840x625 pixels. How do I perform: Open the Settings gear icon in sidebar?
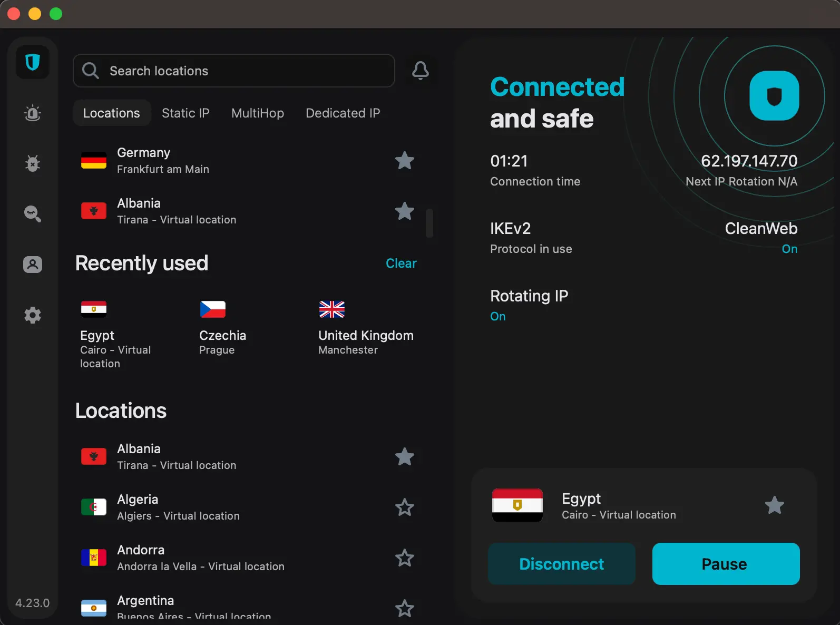[x=33, y=315]
